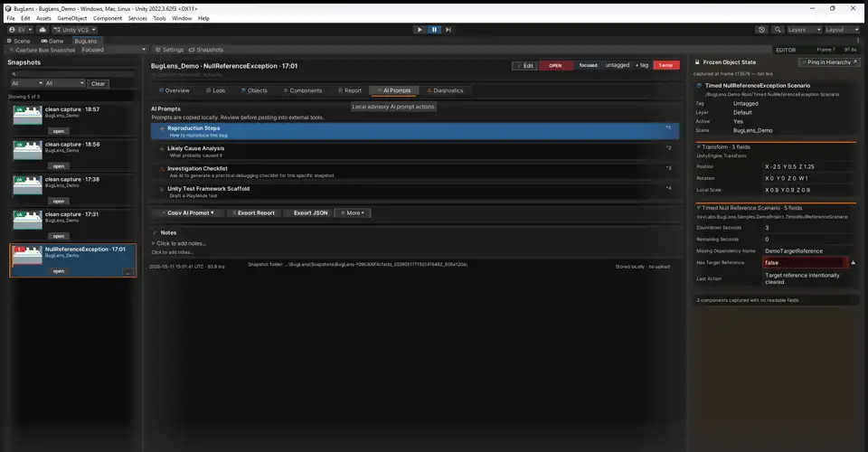Switch to the Scene tab
The width and height of the screenshot is (868, 452).
[x=18, y=41]
